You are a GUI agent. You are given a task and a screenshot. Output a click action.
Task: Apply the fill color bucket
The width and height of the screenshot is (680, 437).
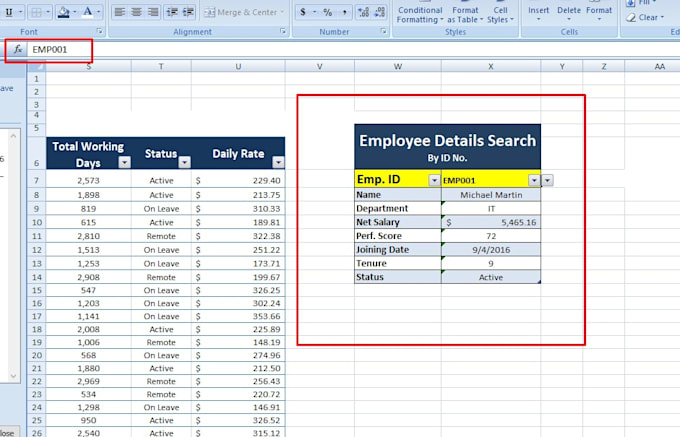tap(64, 12)
